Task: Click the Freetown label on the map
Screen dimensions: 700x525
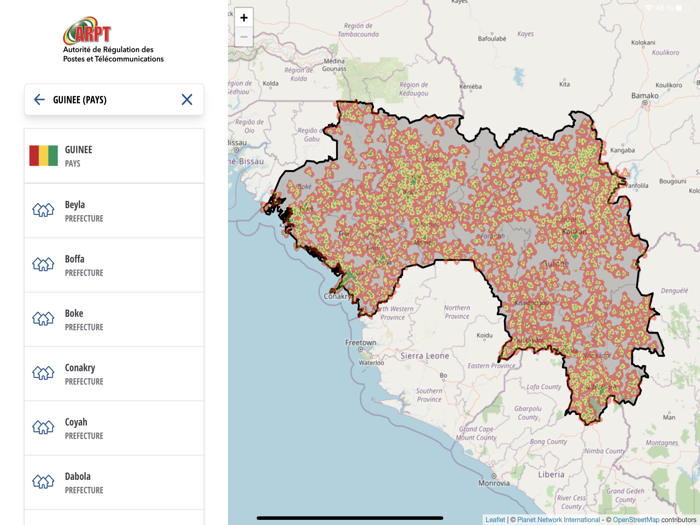Action: [x=361, y=343]
